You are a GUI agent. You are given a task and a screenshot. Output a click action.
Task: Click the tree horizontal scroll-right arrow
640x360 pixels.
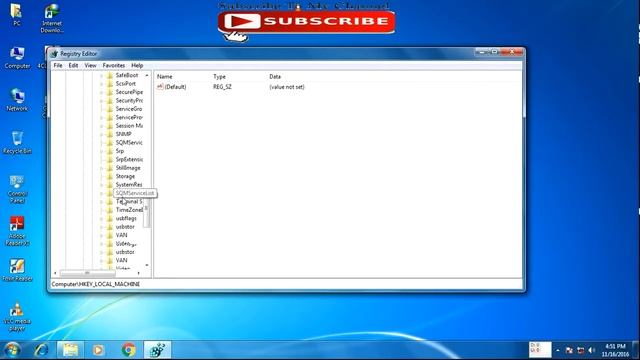[x=139, y=273]
